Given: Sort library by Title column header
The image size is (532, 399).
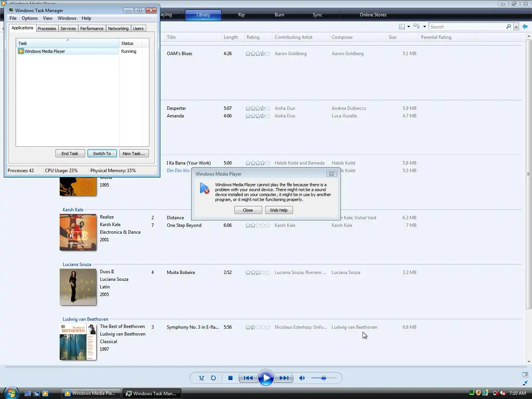Looking at the screenshot, I should click(x=193, y=37).
